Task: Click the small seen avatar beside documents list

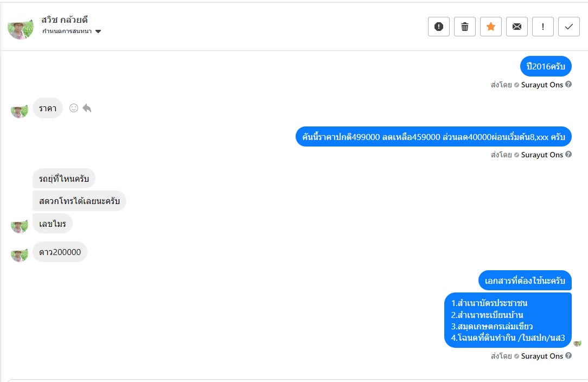Action: (x=577, y=343)
